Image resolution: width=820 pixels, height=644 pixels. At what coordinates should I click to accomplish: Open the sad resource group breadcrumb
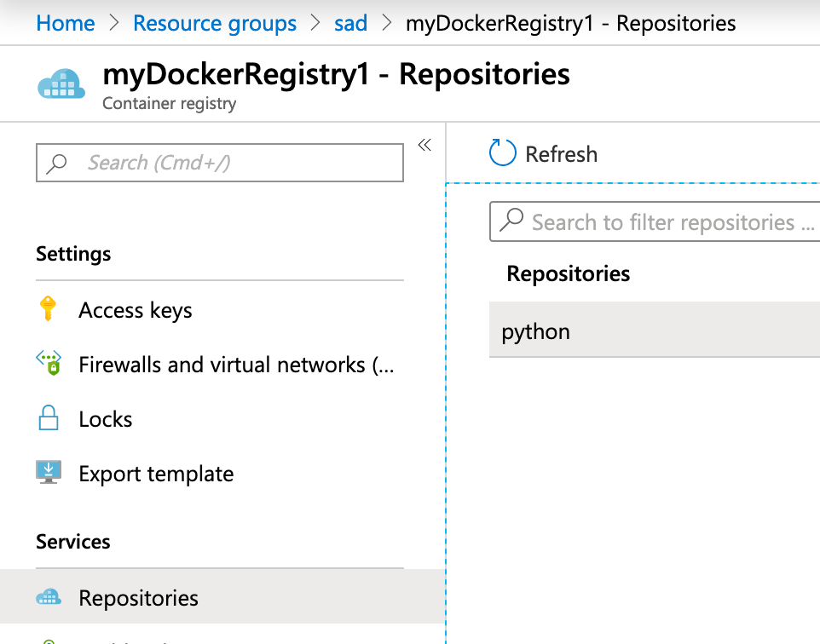350,23
